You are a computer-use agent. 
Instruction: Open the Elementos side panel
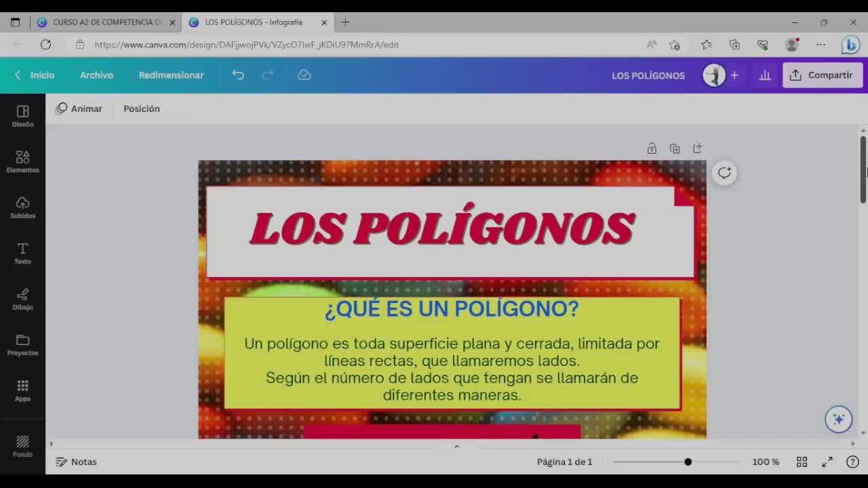(x=22, y=161)
